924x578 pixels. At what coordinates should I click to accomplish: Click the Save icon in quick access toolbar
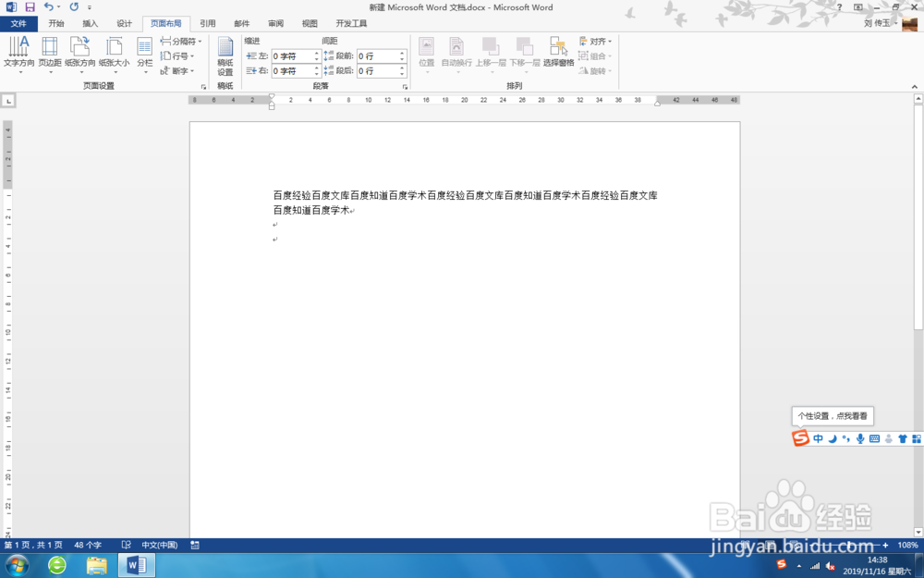point(30,7)
